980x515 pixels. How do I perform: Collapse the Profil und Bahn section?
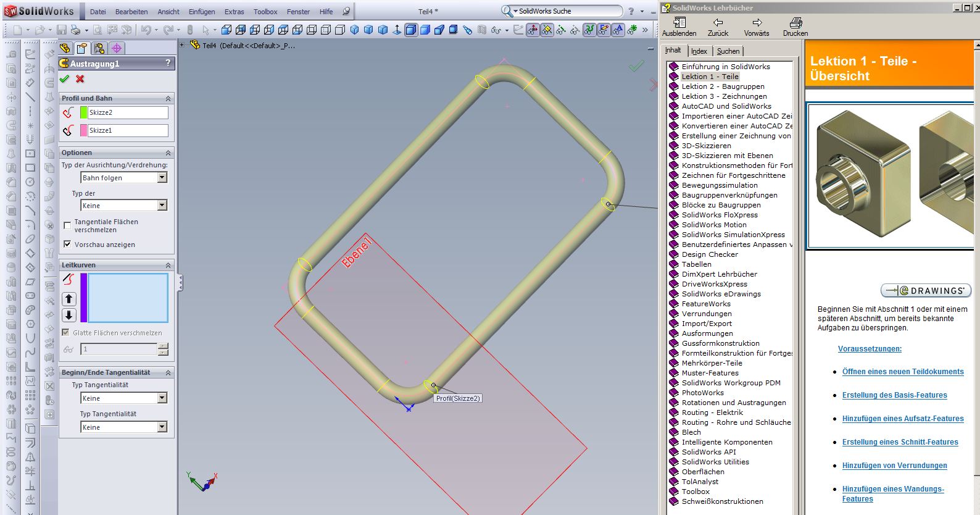168,98
